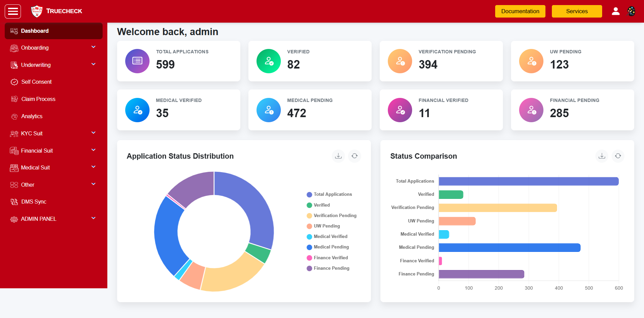Image resolution: width=644 pixels, height=318 pixels.
Task: Toggle Verification Pending legend entry
Action: coord(334,216)
